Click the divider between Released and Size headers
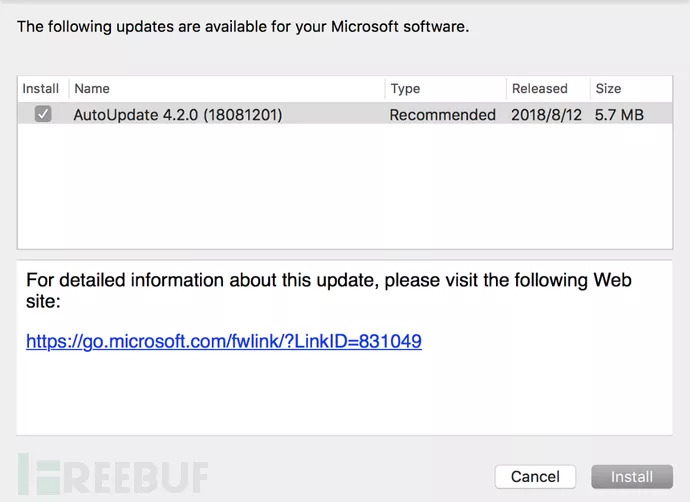This screenshot has width=690, height=502. click(590, 89)
